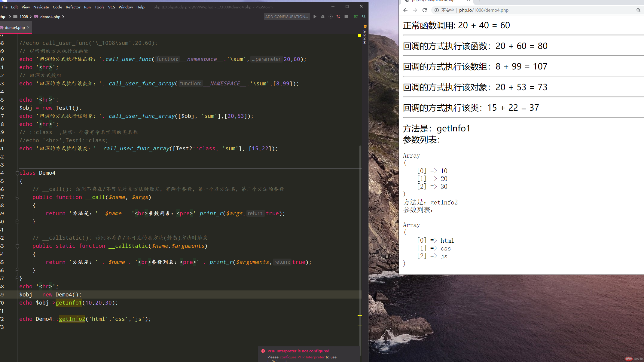This screenshot has height=362, width=644.
Task: Click the browser address bar URL
Action: (484, 10)
